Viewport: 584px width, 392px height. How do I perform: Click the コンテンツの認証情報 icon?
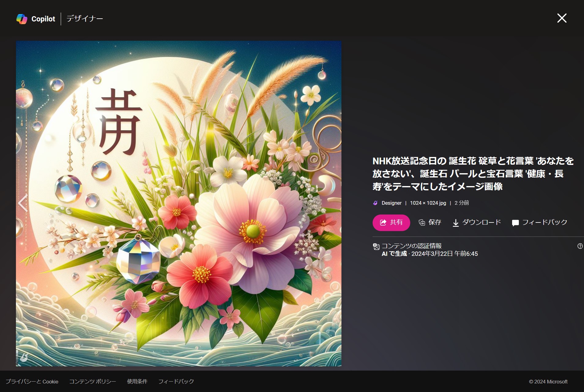376,246
